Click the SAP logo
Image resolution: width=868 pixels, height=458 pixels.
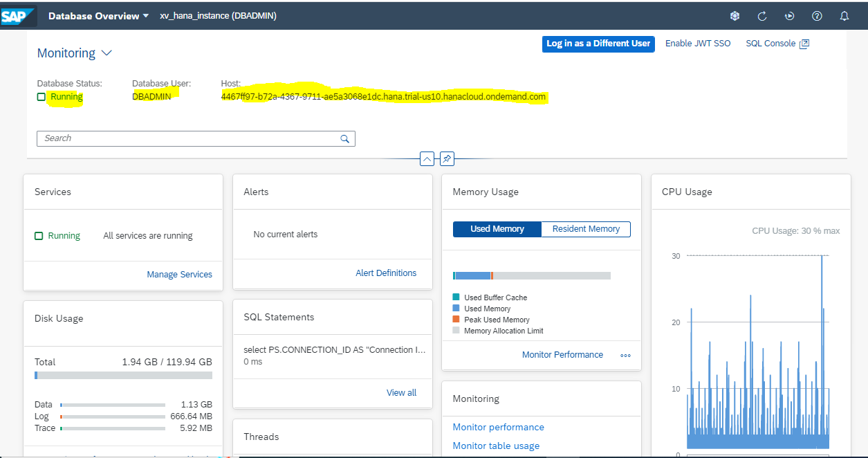pyautogui.click(x=19, y=16)
